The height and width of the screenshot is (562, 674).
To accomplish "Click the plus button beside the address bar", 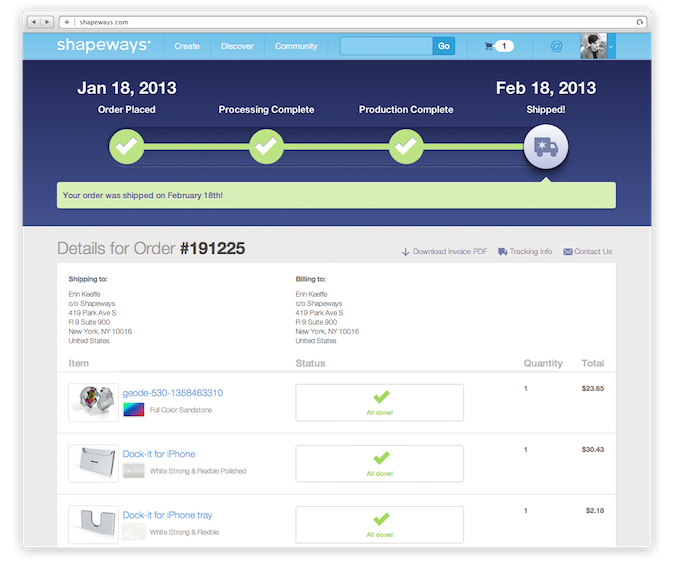I will (67, 22).
